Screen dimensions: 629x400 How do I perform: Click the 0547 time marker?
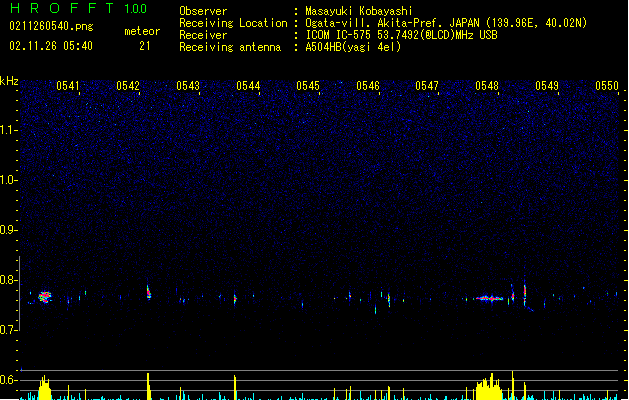point(427,86)
